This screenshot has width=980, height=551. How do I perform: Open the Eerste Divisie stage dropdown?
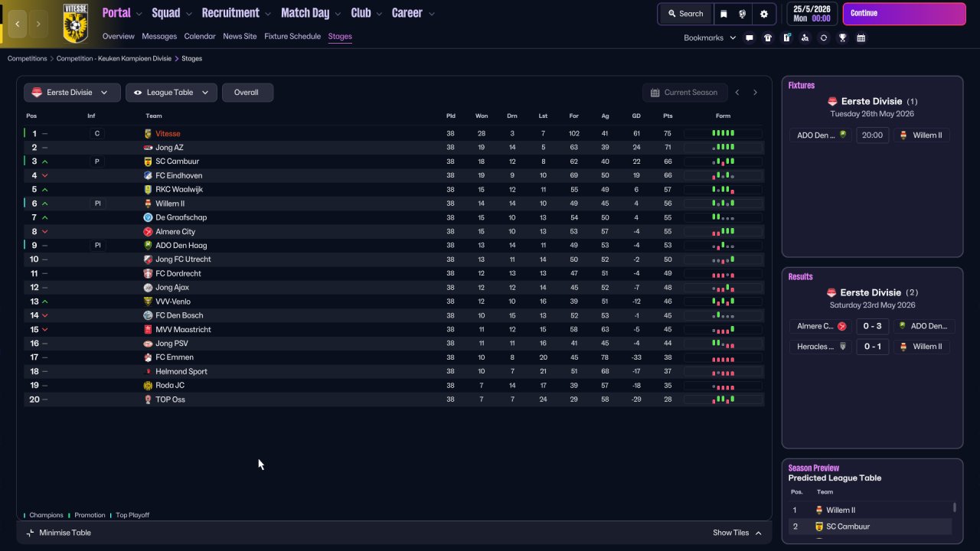tap(72, 93)
